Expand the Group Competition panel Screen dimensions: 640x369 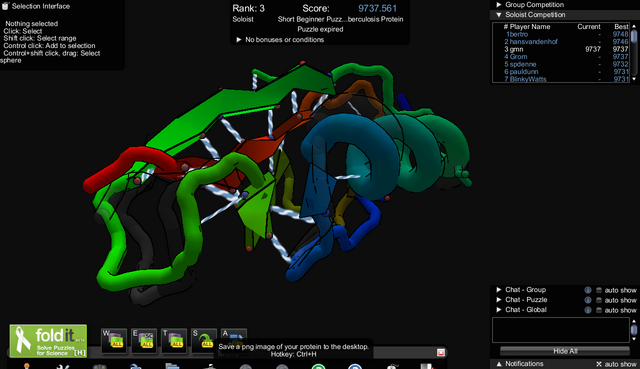click(x=499, y=4)
